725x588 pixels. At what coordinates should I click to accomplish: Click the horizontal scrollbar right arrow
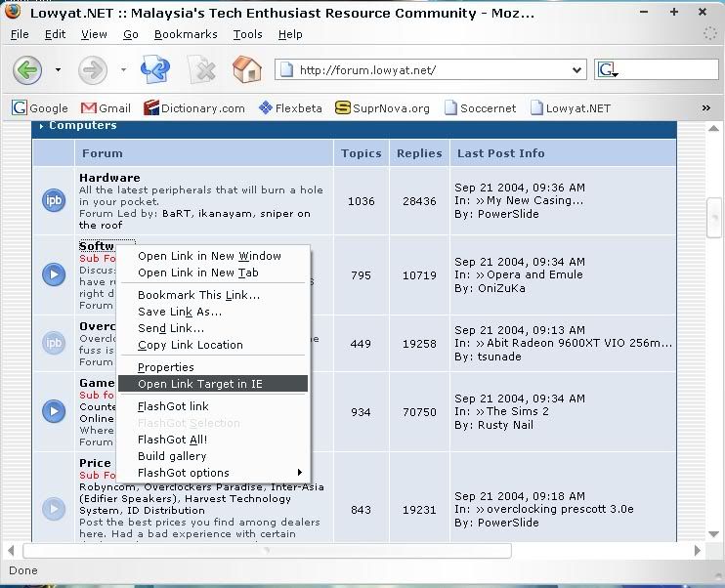[x=698, y=550]
